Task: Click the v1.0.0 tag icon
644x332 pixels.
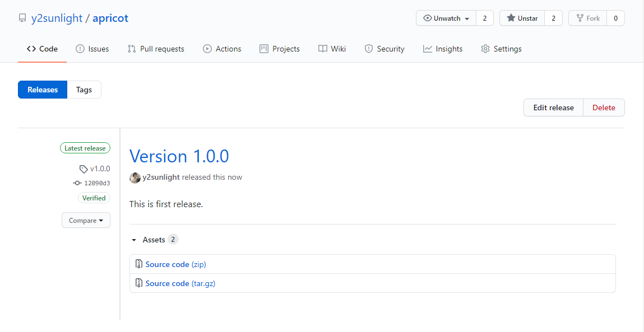Action: [x=84, y=169]
